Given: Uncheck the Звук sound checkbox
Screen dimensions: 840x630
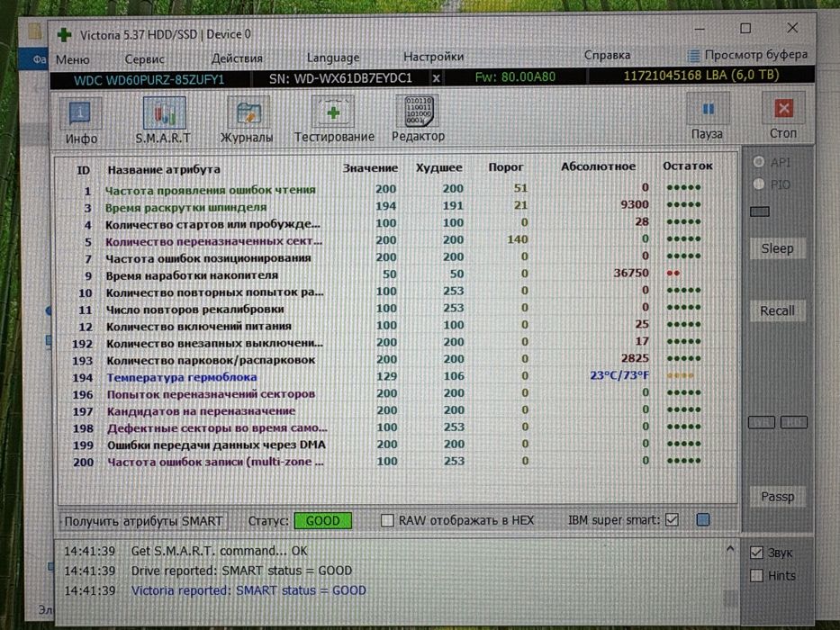Looking at the screenshot, I should click(x=756, y=553).
